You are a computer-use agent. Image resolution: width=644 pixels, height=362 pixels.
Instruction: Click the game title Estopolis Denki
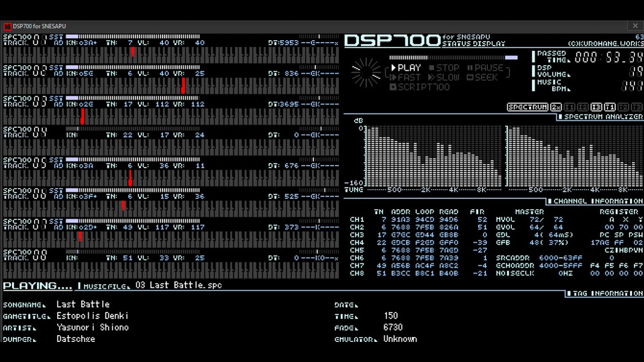93,316
